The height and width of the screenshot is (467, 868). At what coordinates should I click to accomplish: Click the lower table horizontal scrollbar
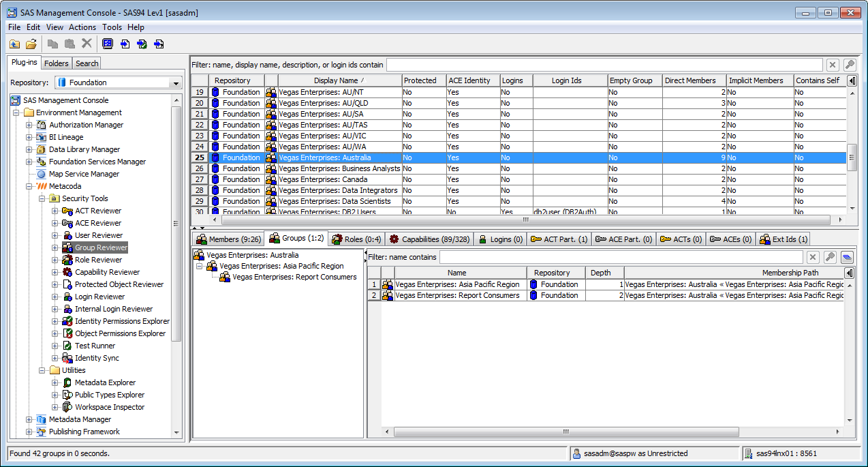(565, 432)
